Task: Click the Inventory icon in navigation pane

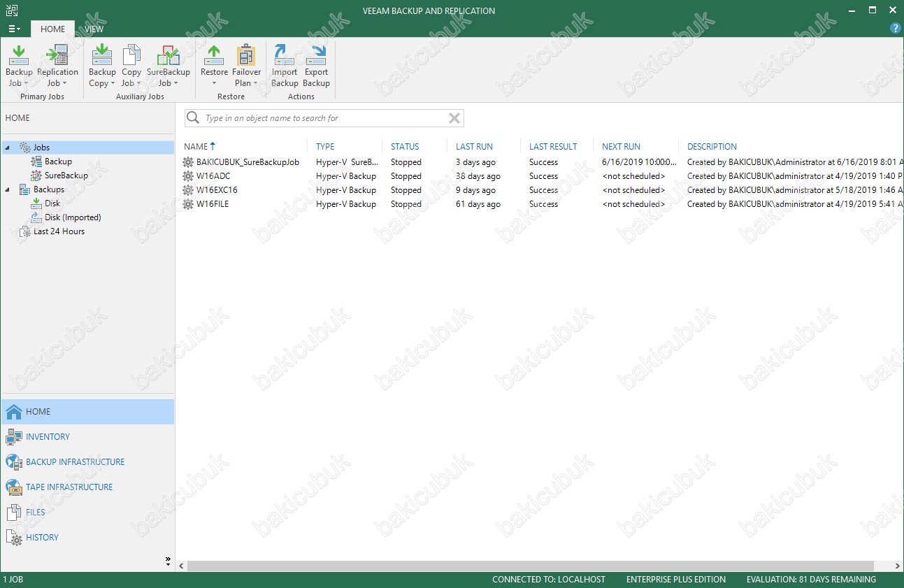Action: tap(14, 437)
